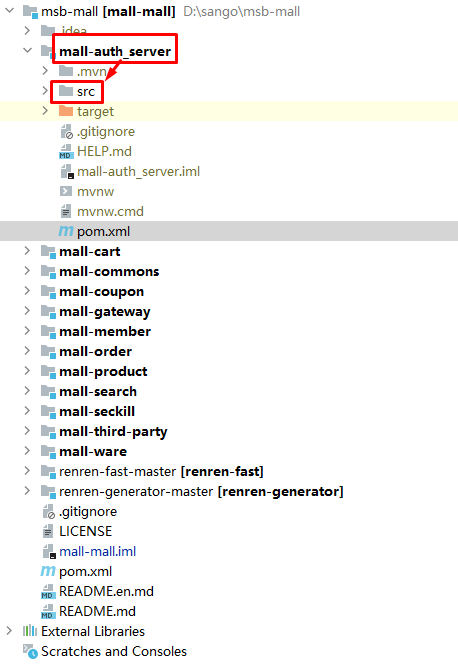Click the mvnw script file icon
This screenshot has width=458, height=669.
[66, 191]
